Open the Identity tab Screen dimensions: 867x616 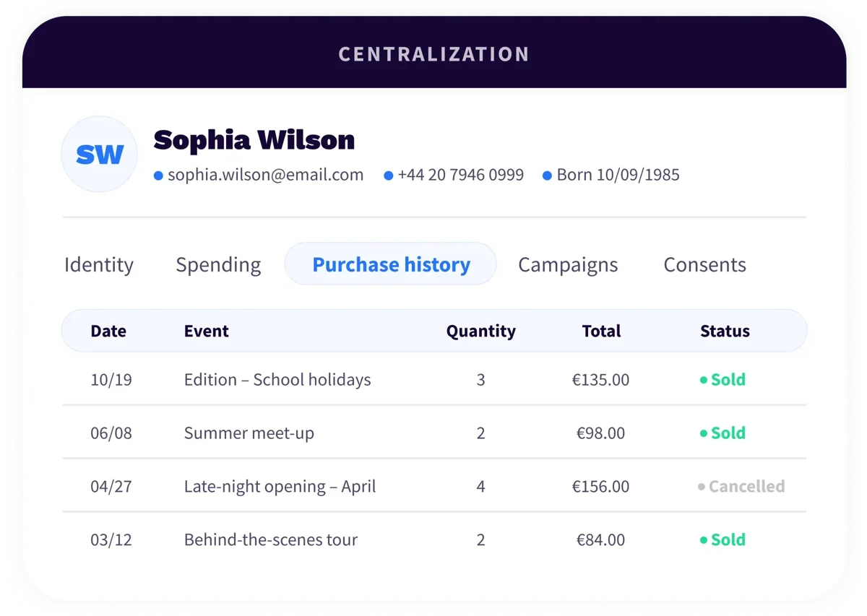(x=99, y=264)
